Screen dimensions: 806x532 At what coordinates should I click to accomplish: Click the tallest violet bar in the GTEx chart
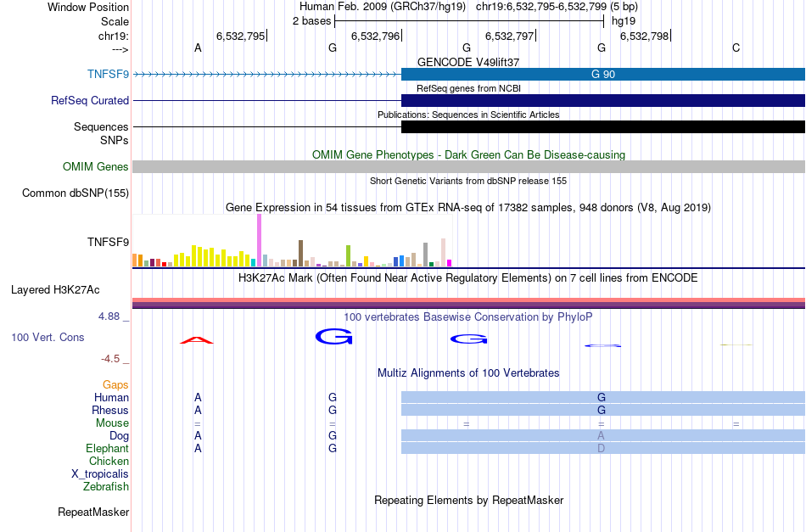(x=259, y=240)
